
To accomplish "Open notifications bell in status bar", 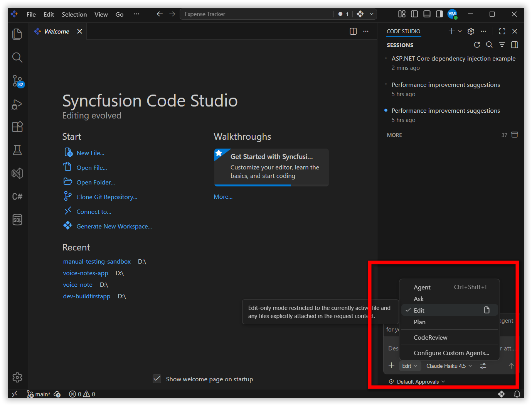I will pos(517,394).
